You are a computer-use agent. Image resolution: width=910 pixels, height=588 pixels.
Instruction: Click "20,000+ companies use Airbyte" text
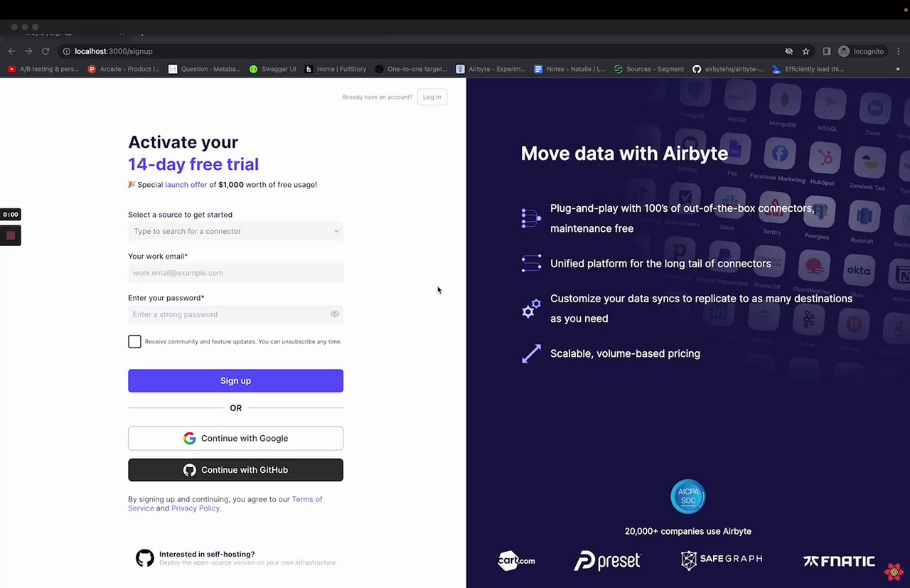[687, 531]
